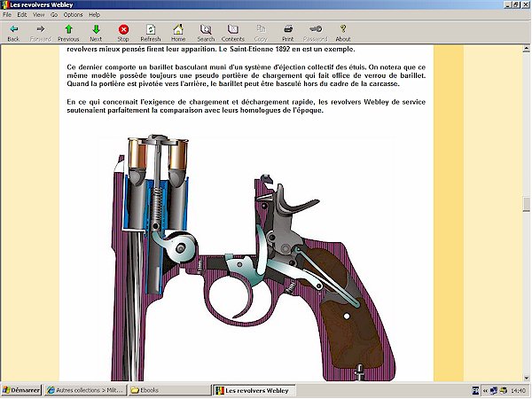Open the Home page icon
The width and height of the screenshot is (532, 399).
point(178,29)
